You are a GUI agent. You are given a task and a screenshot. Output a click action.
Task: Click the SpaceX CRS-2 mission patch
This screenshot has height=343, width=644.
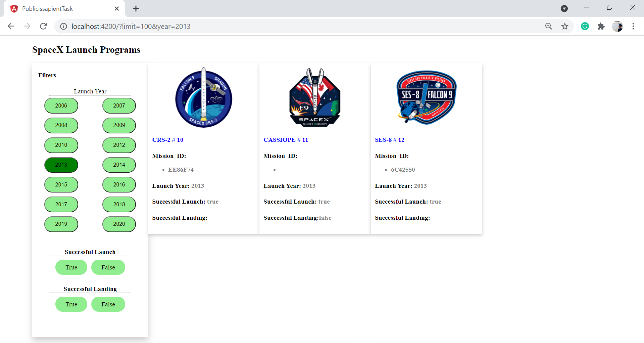click(203, 98)
